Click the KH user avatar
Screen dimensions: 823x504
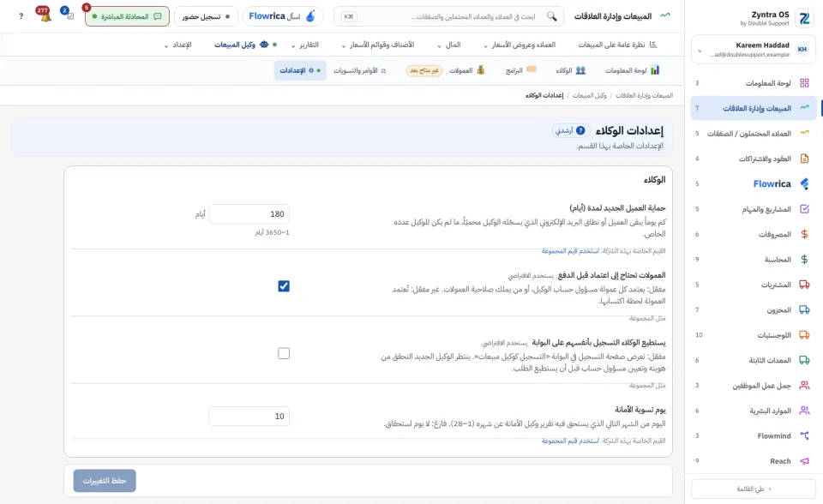(x=802, y=50)
